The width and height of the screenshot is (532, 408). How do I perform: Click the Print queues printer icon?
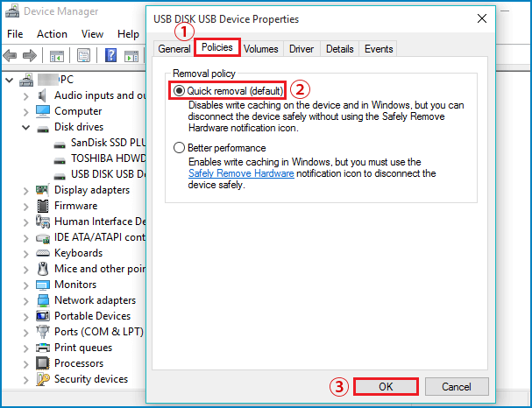click(43, 348)
